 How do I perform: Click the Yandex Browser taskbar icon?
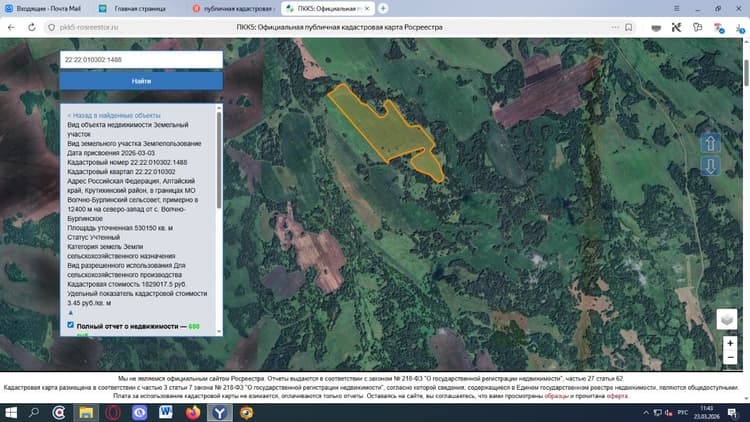point(220,412)
